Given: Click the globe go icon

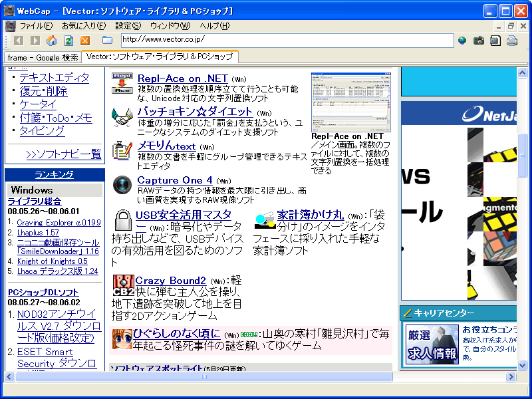Looking at the screenshot, I should [x=462, y=41].
